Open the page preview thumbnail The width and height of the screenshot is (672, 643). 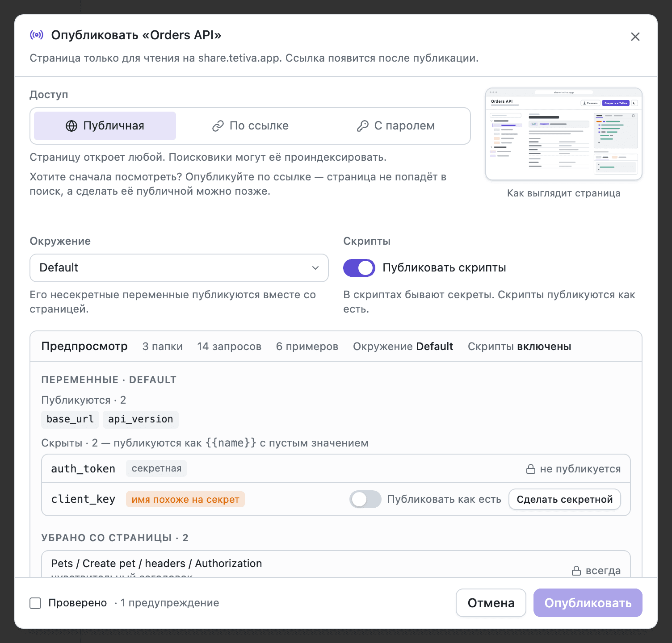point(563,134)
